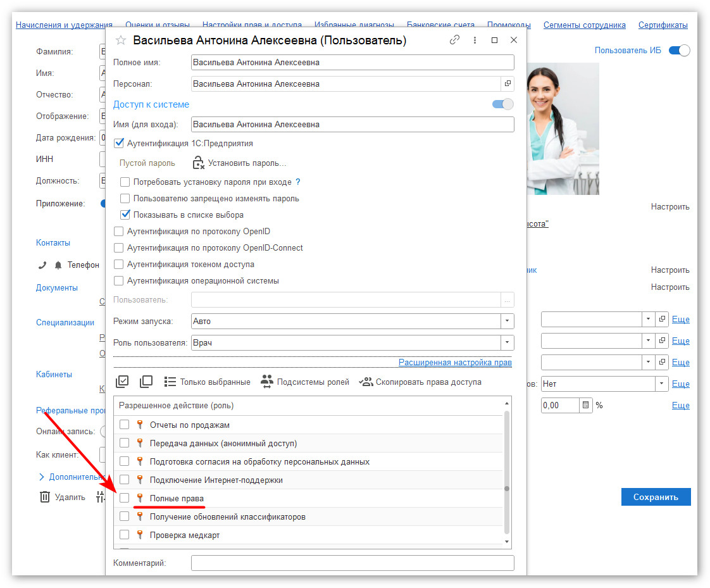The image size is (710, 588).
Task: Toggle the Доступ к системе switch
Action: (x=503, y=104)
